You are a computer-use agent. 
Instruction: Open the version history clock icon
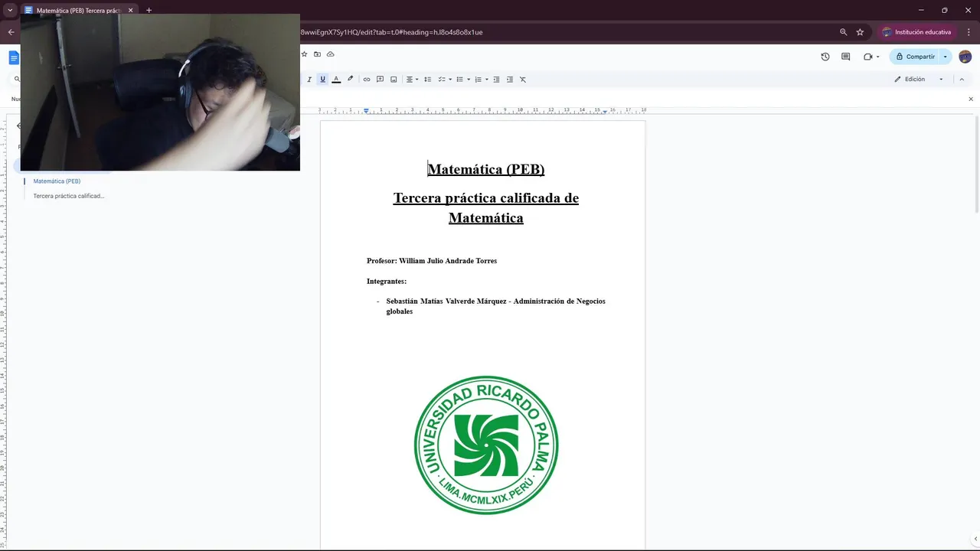(825, 57)
